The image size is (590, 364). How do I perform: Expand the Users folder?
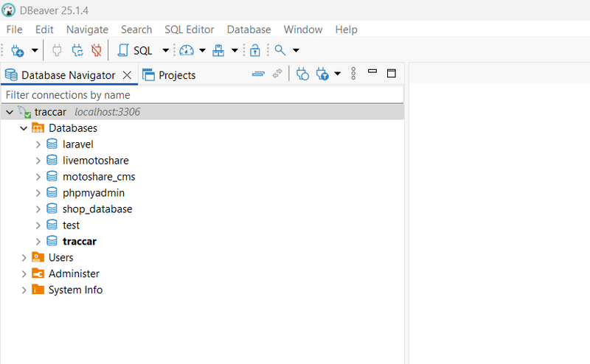coord(24,258)
